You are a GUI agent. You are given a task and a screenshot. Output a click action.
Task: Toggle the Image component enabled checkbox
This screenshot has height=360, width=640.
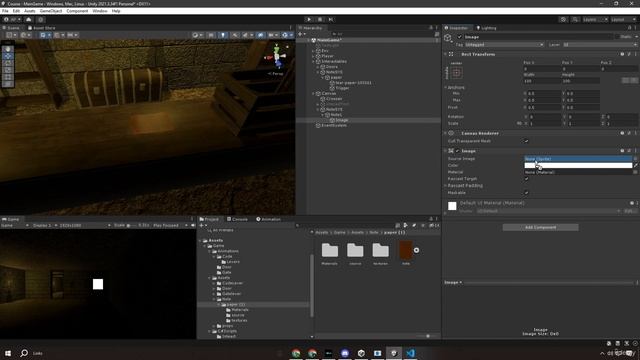[x=458, y=151]
